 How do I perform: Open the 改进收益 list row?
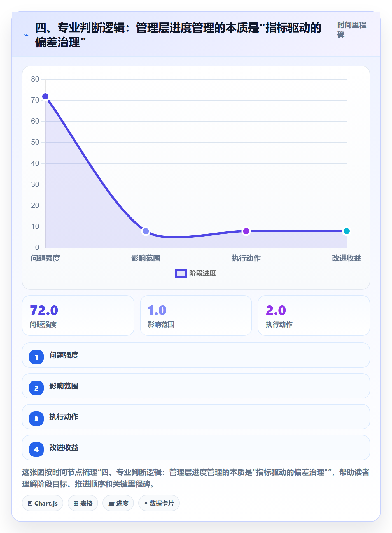pos(196,448)
